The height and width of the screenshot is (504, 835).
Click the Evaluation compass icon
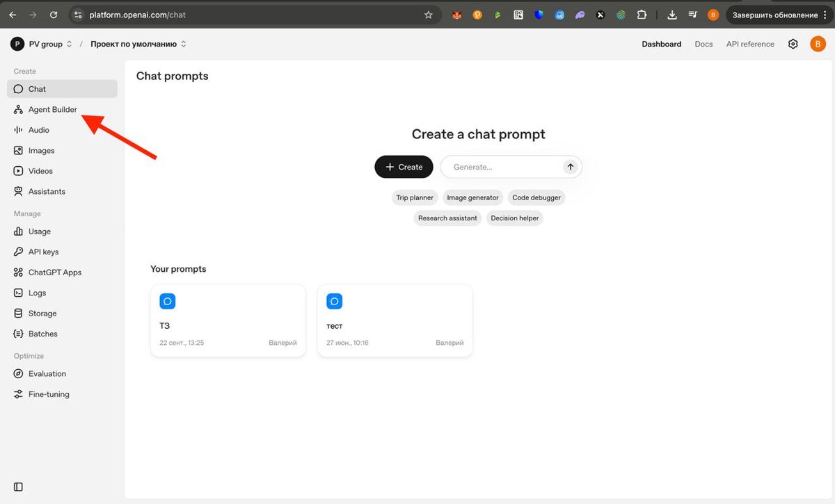coord(19,374)
